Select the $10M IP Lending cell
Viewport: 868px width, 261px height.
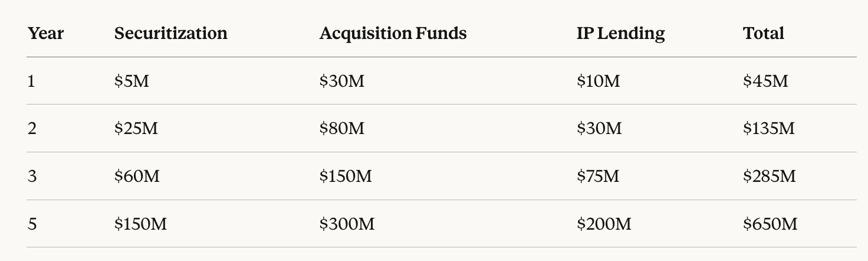pyautogui.click(x=599, y=81)
